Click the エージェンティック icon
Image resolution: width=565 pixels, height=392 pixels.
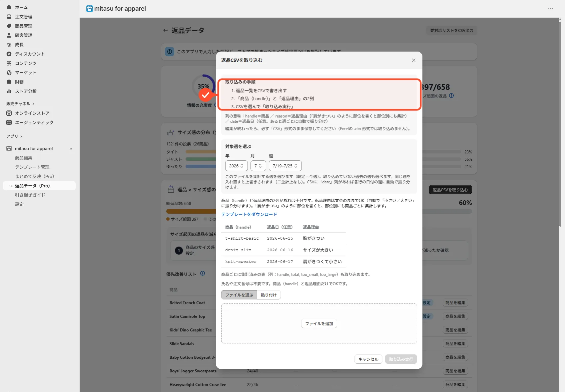click(9, 122)
